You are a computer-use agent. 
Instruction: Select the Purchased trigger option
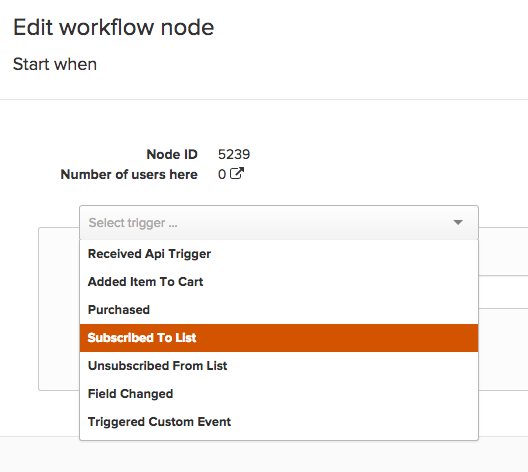279,310
